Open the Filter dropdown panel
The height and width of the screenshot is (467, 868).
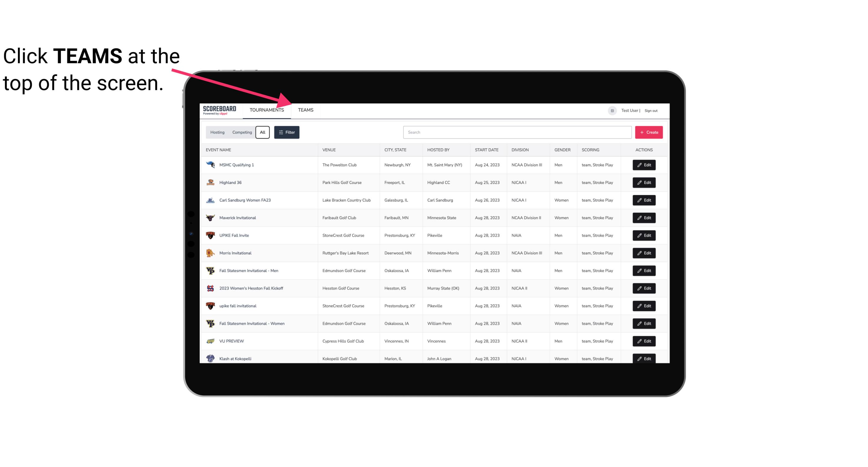point(287,132)
